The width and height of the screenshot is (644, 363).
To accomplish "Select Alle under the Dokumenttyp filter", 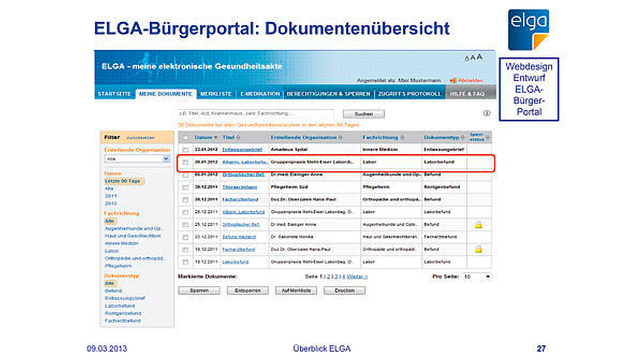I will click(x=110, y=283).
